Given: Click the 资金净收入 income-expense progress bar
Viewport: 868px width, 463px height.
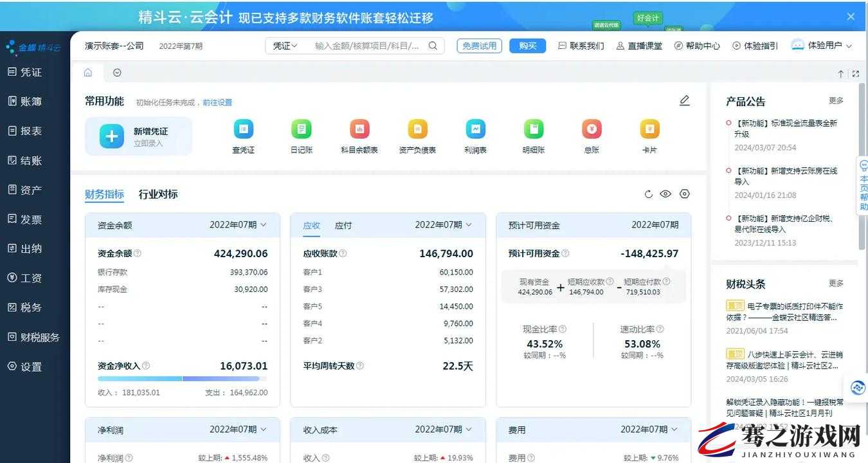Looking at the screenshot, I should (x=183, y=379).
